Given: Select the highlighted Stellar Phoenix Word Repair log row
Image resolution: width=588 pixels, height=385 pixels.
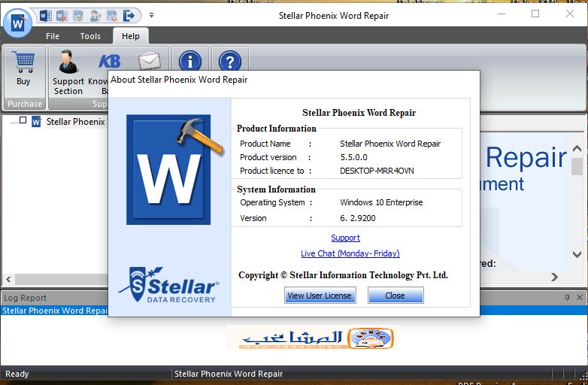Looking at the screenshot, I should pyautogui.click(x=294, y=311).
